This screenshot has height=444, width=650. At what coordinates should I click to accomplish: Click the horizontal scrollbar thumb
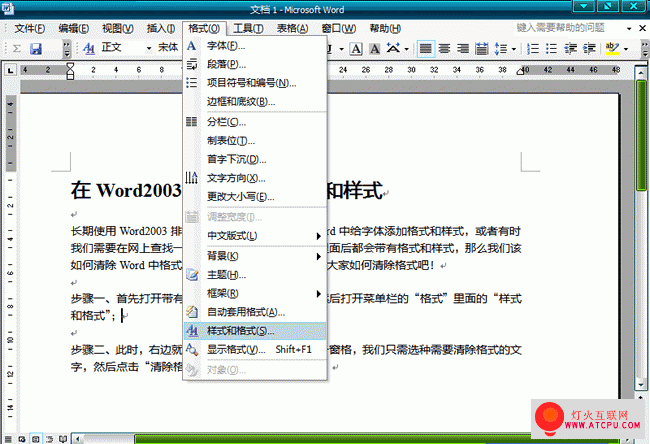pos(375,439)
